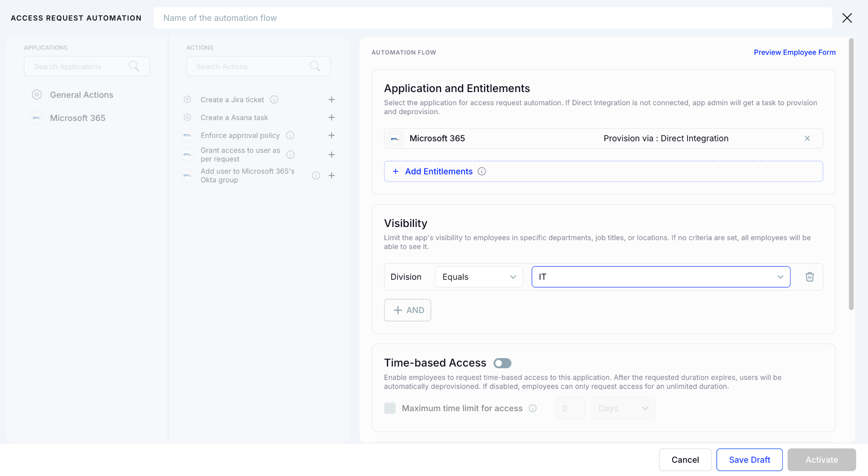Click the AND condition button
Screen dimensions: 868x476
click(408, 310)
